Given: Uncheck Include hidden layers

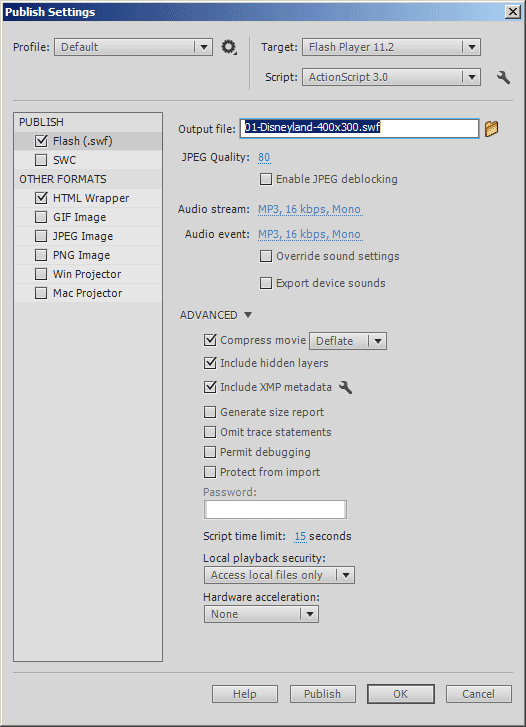Looking at the screenshot, I should (x=210, y=363).
